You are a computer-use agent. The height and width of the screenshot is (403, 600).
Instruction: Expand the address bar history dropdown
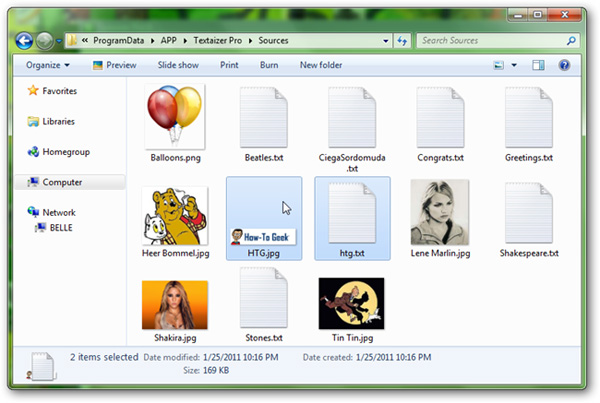(x=386, y=41)
